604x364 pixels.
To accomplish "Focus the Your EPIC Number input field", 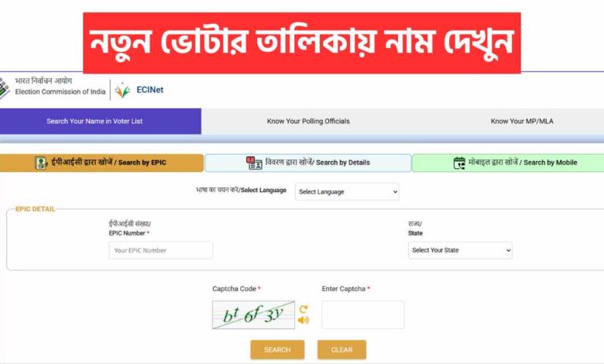I will click(160, 250).
